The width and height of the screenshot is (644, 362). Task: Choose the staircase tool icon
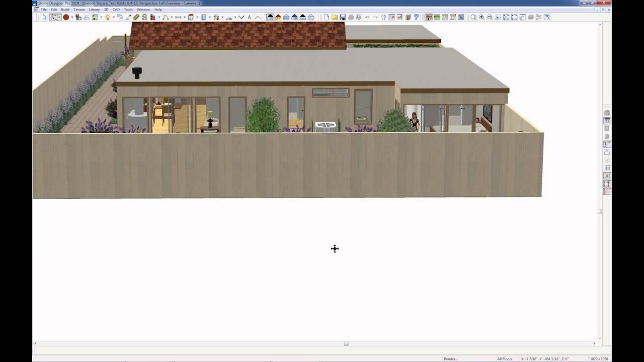point(153,17)
